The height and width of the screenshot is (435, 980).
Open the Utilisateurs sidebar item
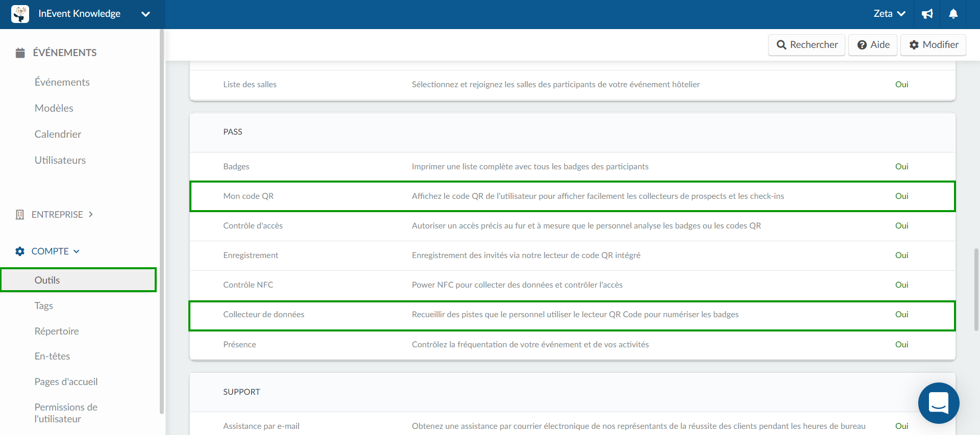[60, 160]
